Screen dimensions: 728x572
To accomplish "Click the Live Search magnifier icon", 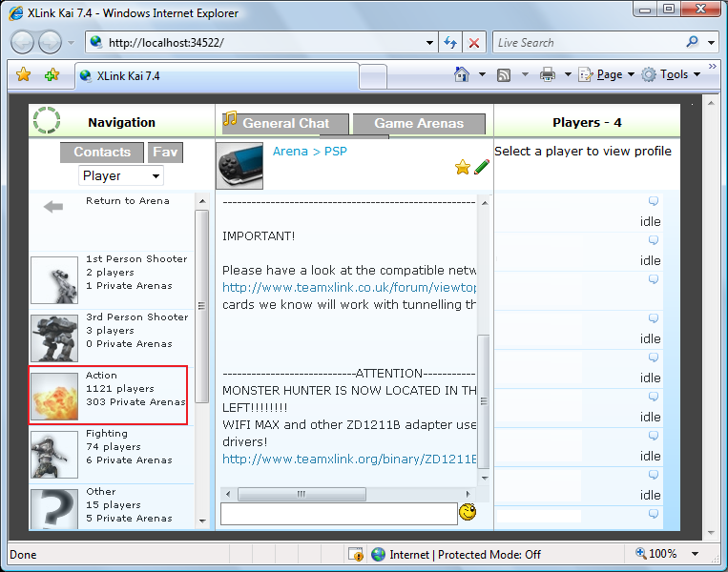I will click(x=693, y=42).
